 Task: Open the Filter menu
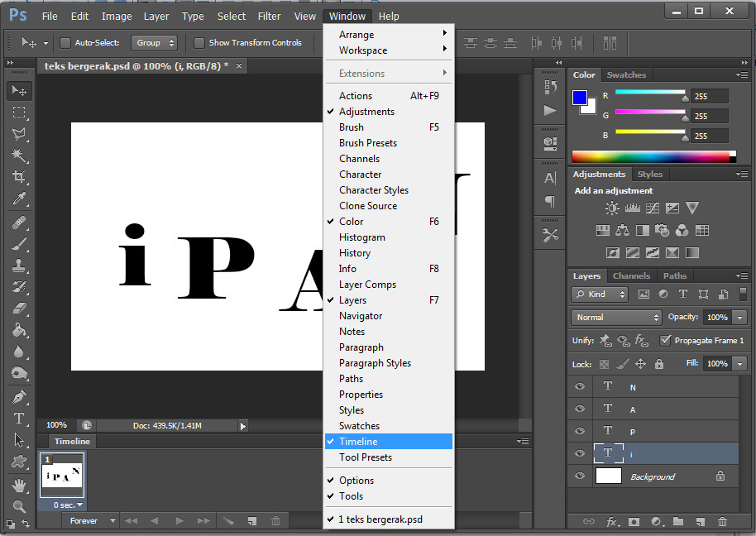[269, 17]
